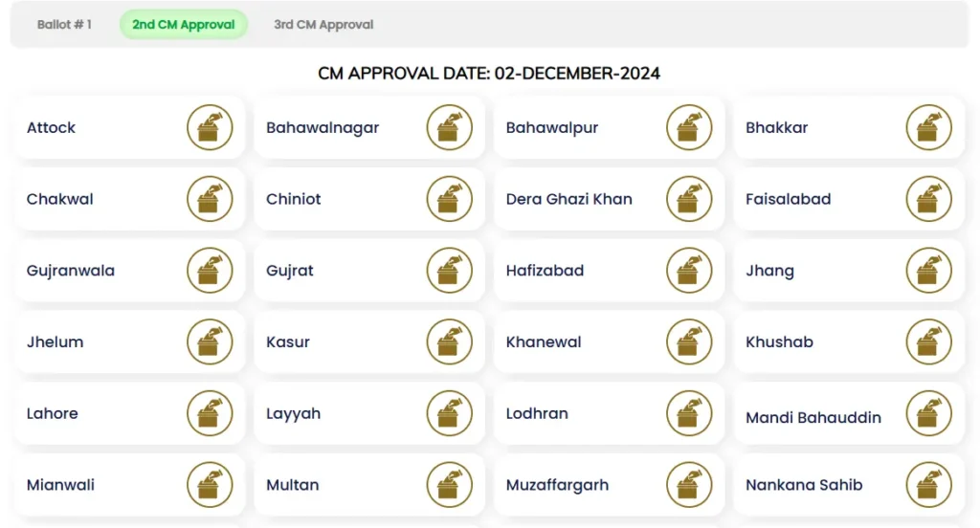Click the Khanewal ballot box icon
Image resolution: width=980 pixels, height=528 pixels.
click(x=689, y=341)
